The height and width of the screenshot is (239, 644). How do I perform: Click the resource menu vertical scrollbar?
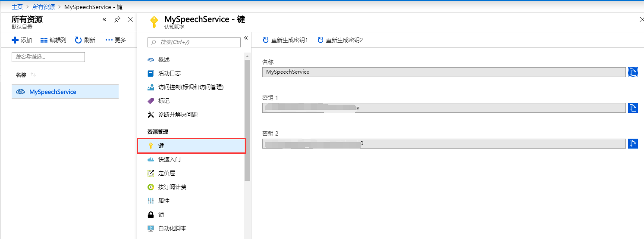[x=247, y=120]
